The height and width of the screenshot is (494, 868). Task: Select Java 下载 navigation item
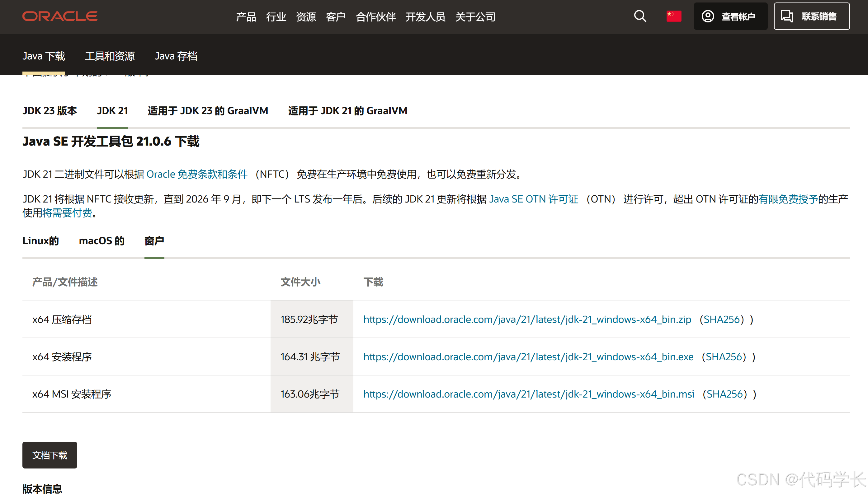point(44,56)
